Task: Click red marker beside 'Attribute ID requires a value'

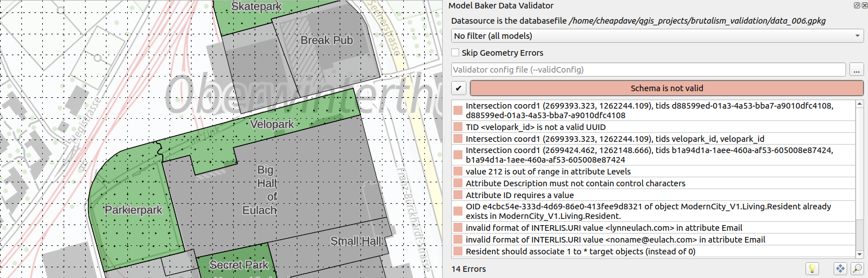Action: point(458,195)
